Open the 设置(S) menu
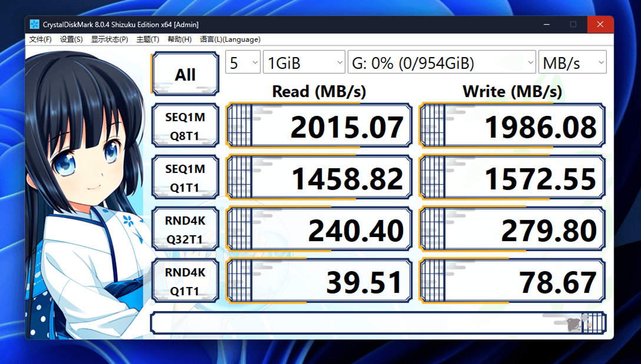Image resolution: width=641 pixels, height=364 pixels. (x=71, y=39)
